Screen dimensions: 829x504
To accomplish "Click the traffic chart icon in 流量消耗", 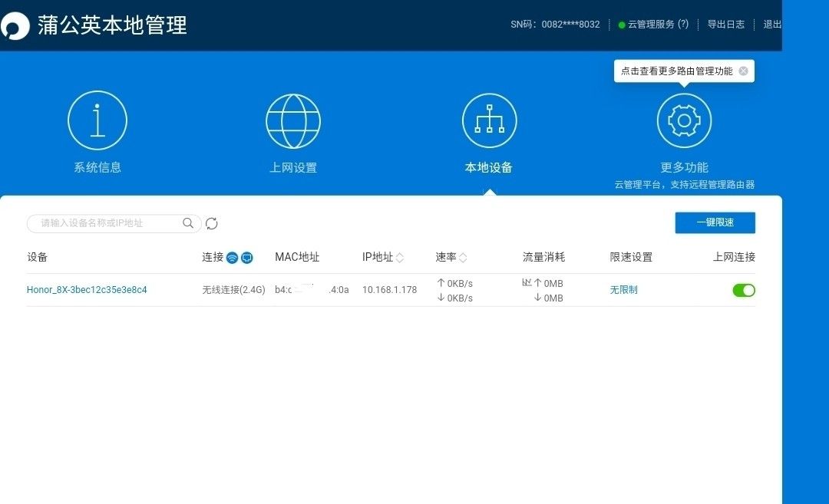I will tap(527, 283).
